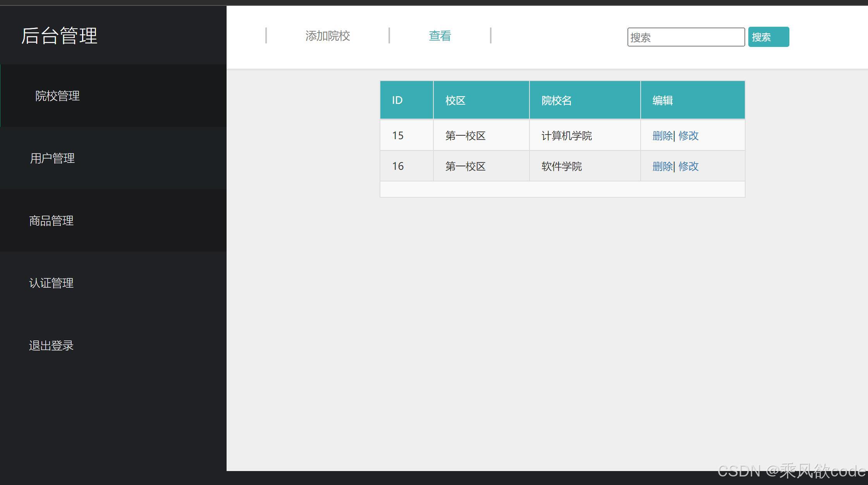Click the 编辑 column header

coord(662,100)
